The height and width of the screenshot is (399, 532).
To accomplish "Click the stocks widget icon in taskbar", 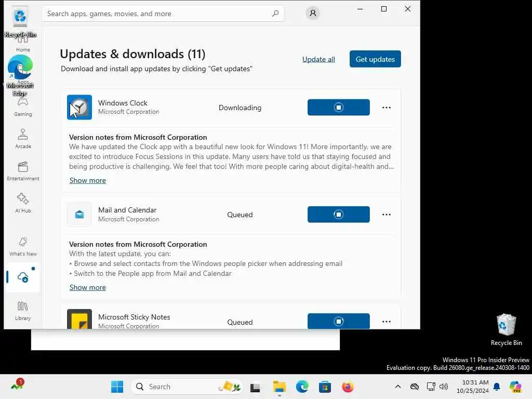I will click(17, 385).
